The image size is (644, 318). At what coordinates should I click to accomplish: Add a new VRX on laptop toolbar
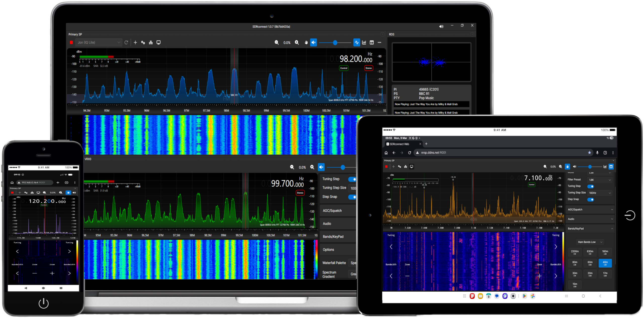tap(135, 42)
